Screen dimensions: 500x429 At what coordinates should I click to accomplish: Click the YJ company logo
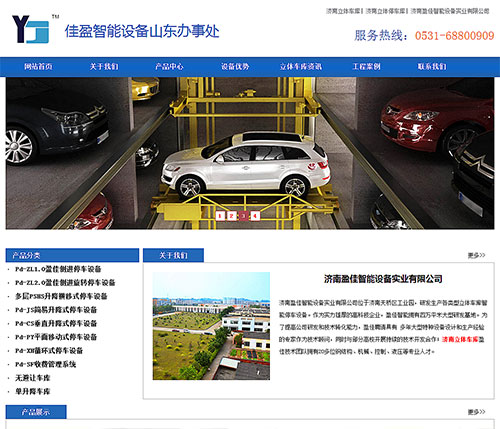[x=31, y=29]
